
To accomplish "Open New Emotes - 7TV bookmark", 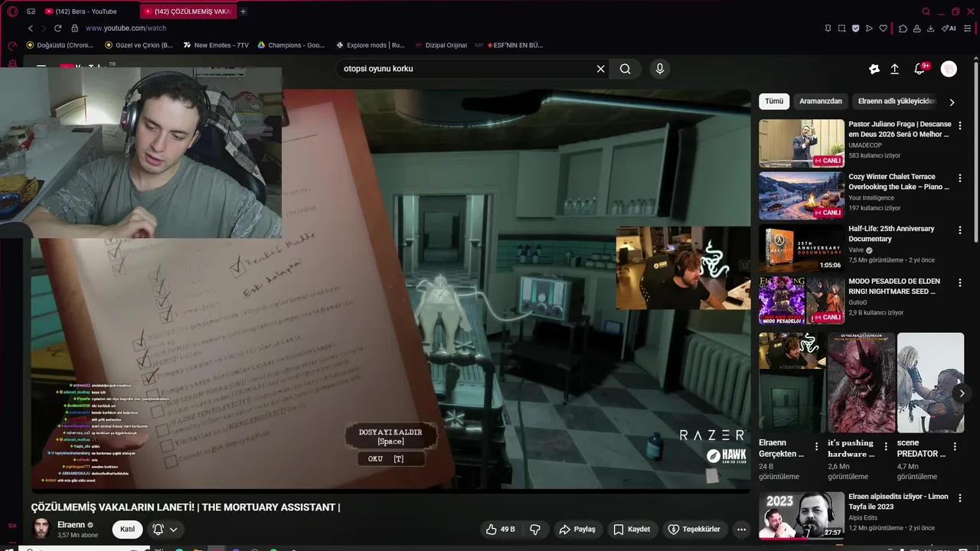I will point(215,45).
